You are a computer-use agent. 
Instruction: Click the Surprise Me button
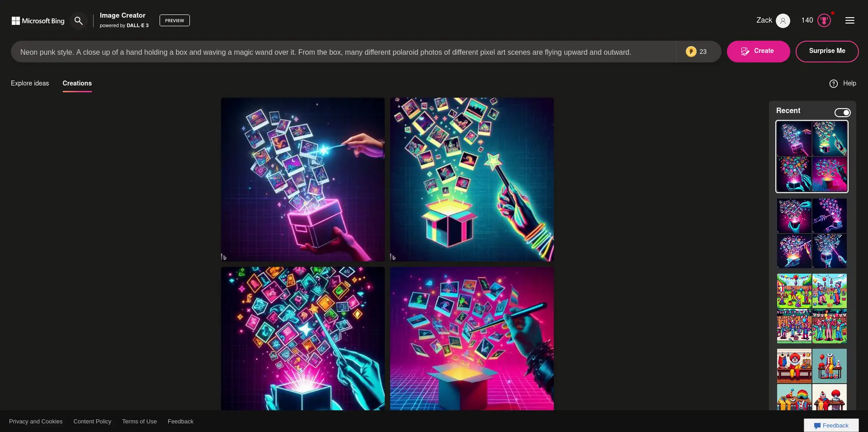[826, 51]
